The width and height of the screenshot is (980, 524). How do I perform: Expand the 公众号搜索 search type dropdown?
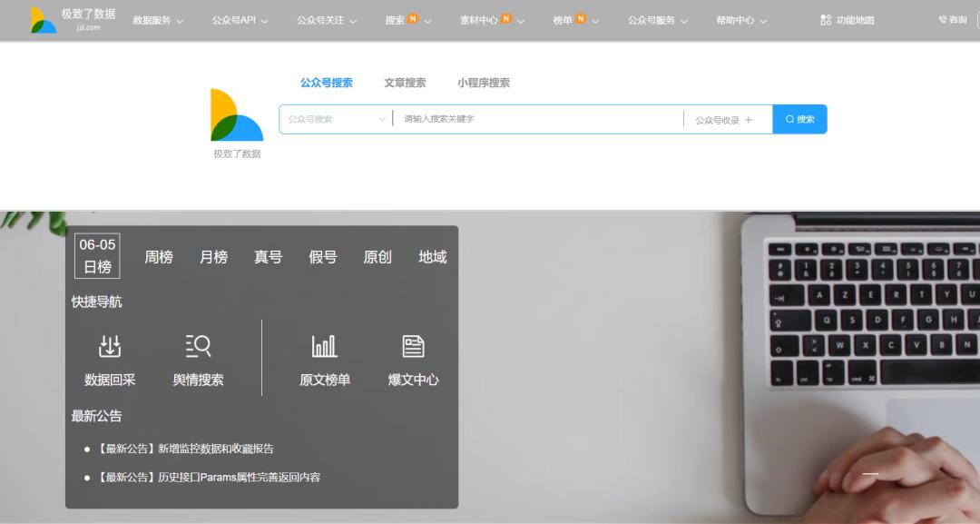pos(335,118)
